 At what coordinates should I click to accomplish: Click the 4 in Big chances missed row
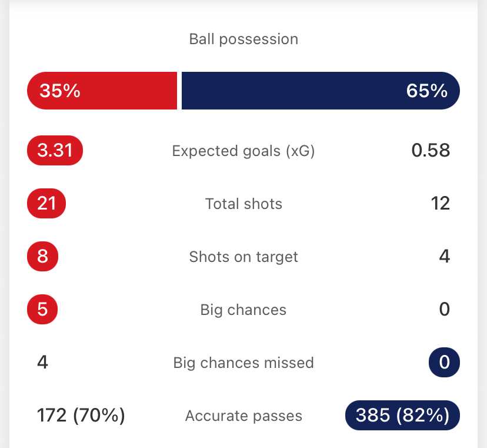click(x=42, y=362)
